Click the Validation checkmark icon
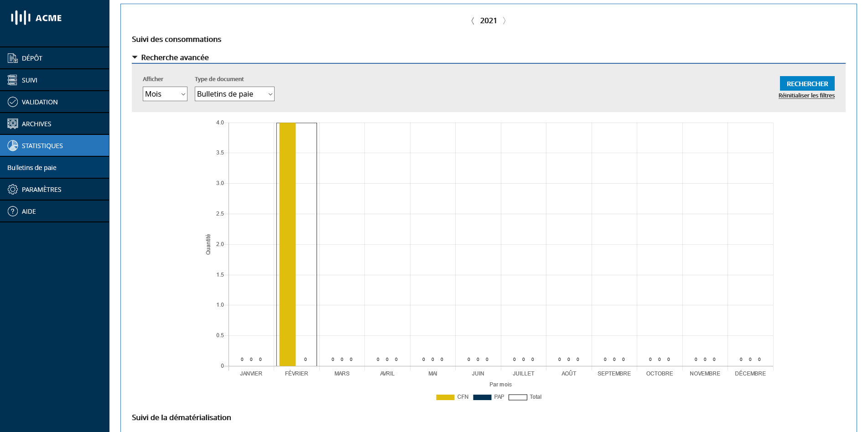 (x=12, y=102)
